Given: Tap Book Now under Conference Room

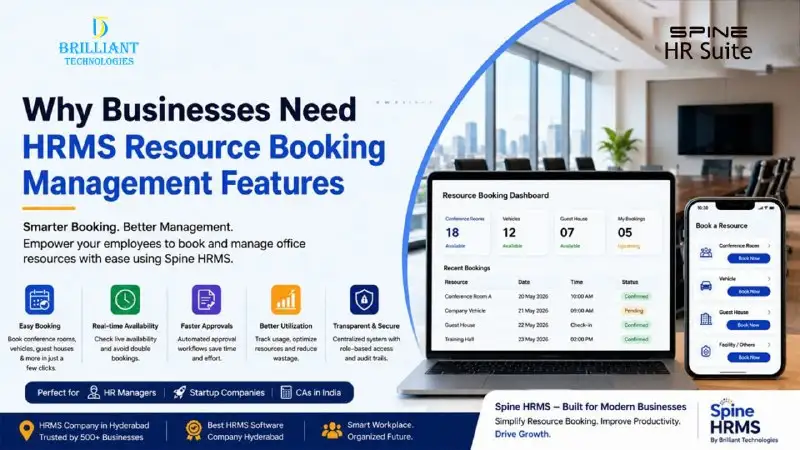Looking at the screenshot, I should pyautogui.click(x=748, y=259).
